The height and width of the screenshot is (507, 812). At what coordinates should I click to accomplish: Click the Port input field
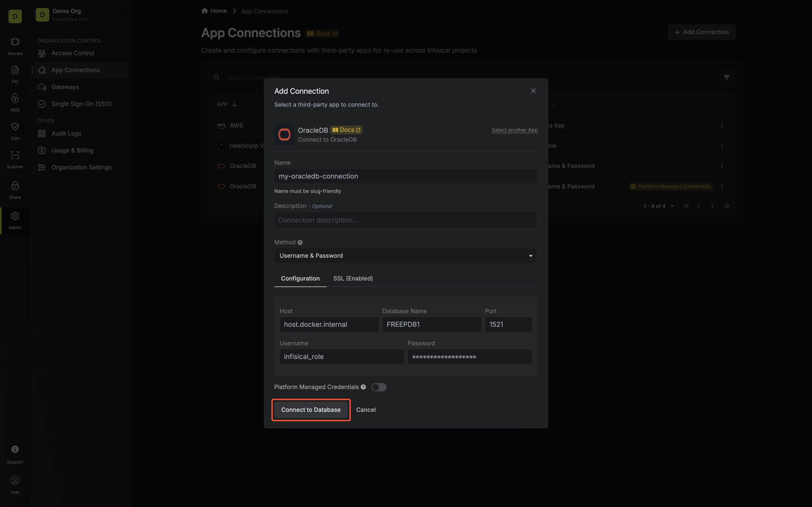(x=508, y=324)
